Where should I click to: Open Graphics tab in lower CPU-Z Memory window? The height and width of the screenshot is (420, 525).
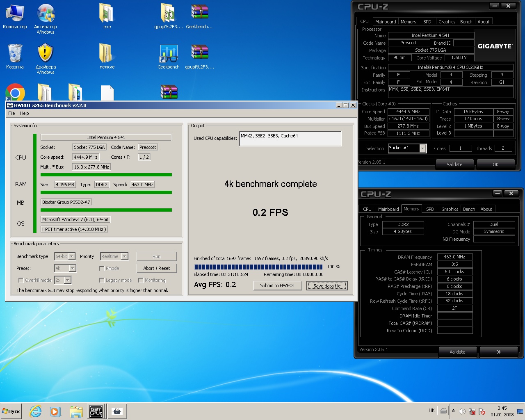450,209
